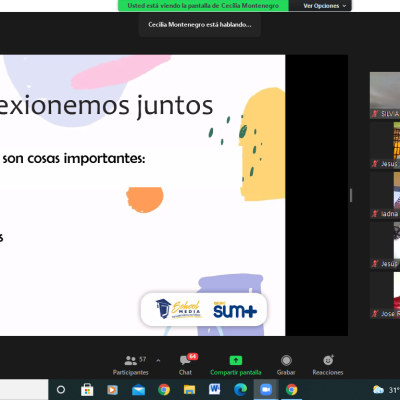400x400 pixels.
Task: Click the muted microphone icon on iadna
Action: (375, 214)
